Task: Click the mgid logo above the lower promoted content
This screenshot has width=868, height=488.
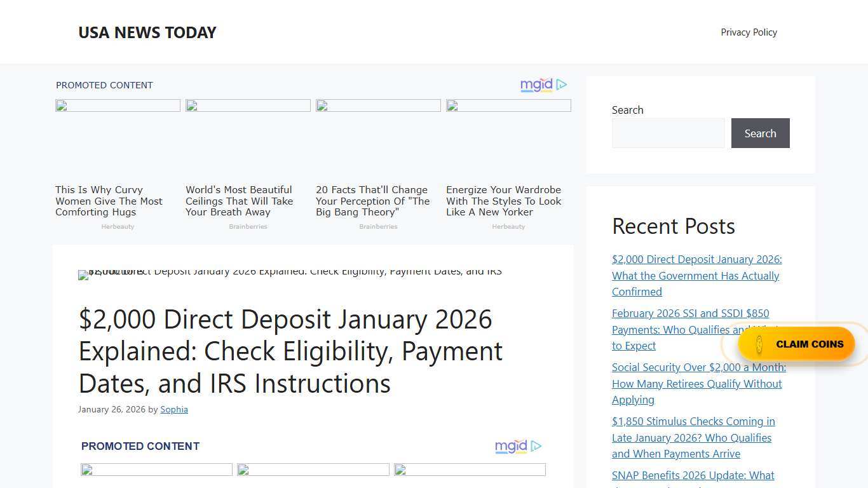Action: point(511,446)
